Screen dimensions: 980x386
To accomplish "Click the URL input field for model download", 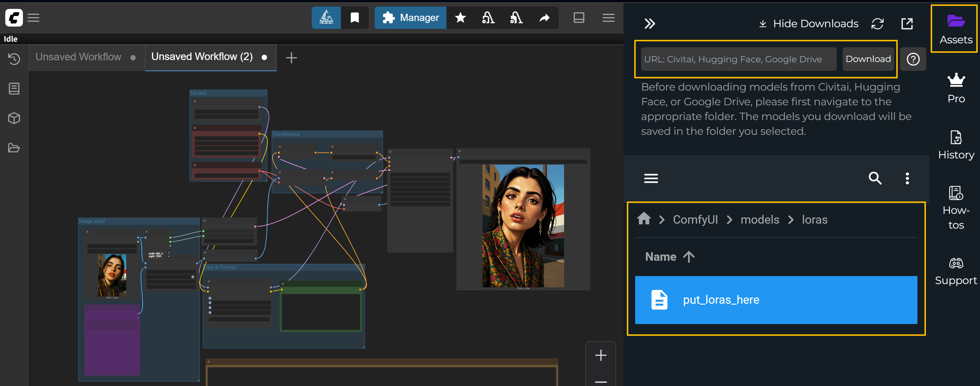I will (x=738, y=59).
